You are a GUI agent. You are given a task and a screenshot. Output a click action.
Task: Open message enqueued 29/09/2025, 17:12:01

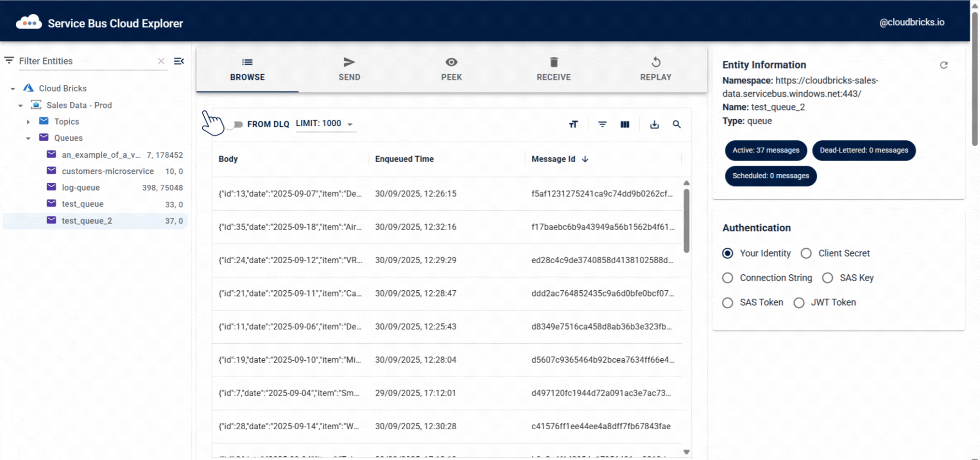click(x=447, y=393)
